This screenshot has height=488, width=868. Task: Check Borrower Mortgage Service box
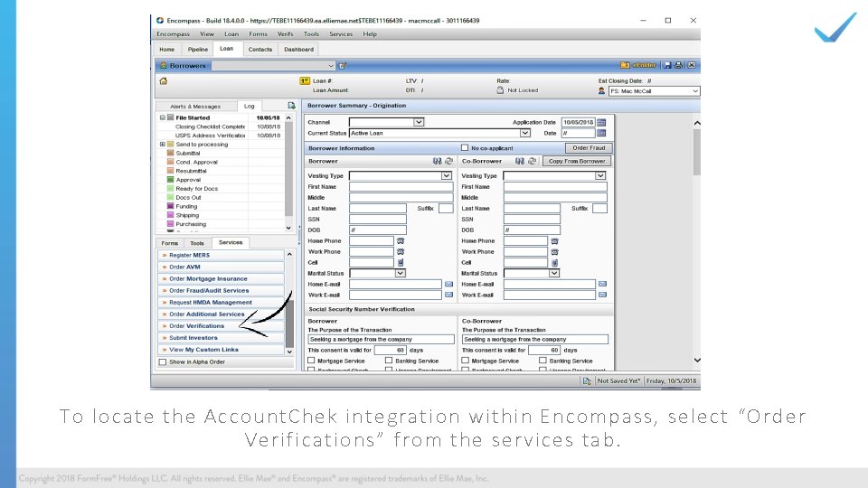(x=311, y=361)
